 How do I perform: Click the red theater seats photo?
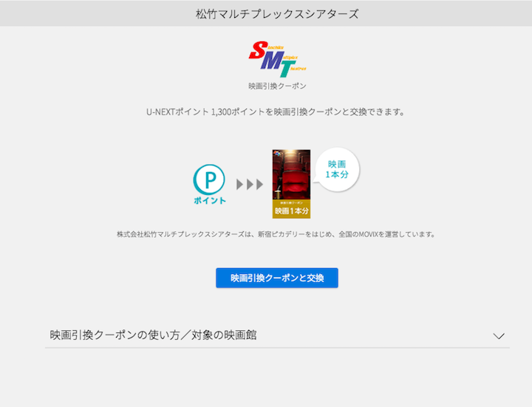pyautogui.click(x=291, y=174)
